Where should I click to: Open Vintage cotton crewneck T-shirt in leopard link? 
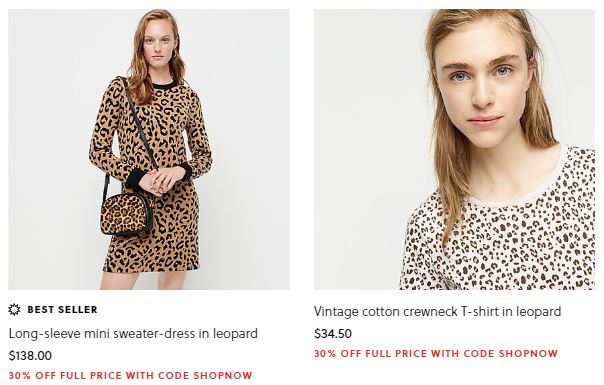coord(437,311)
